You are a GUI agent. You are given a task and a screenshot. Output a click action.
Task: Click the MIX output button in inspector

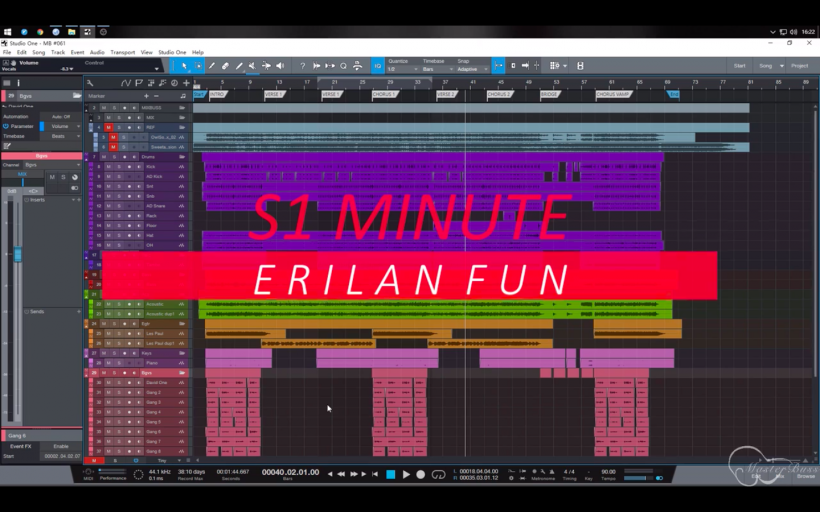22,174
